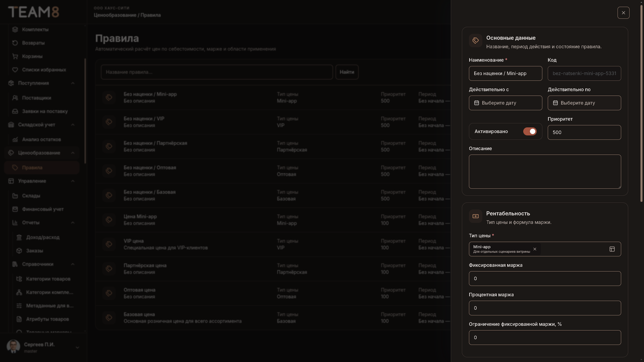Open the Действительно по date picker
The image size is (644, 362).
click(x=584, y=103)
